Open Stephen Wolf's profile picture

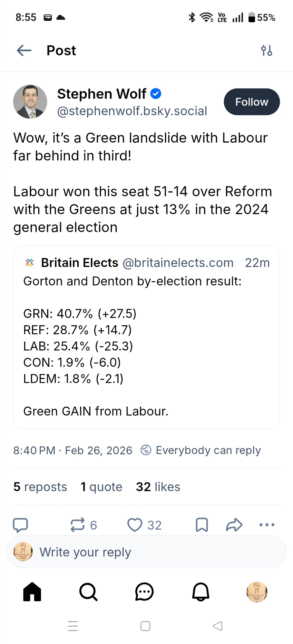point(30,102)
